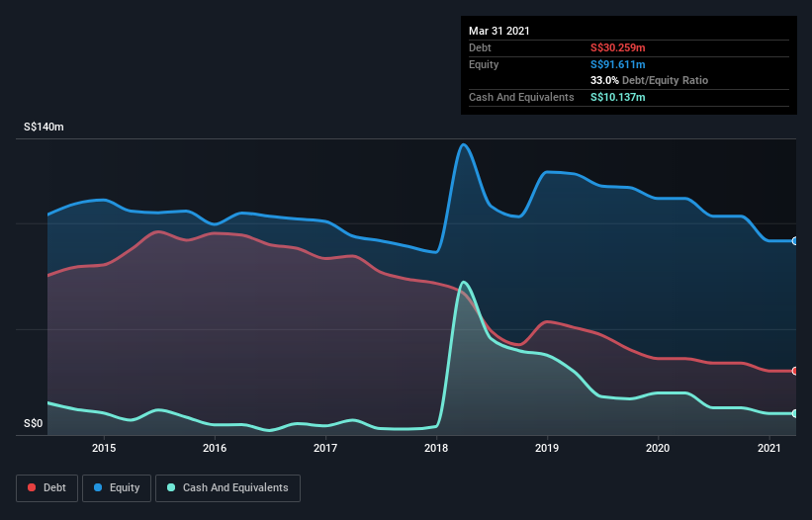Select the 2020 x-axis label
The image size is (812, 520).
click(x=658, y=448)
